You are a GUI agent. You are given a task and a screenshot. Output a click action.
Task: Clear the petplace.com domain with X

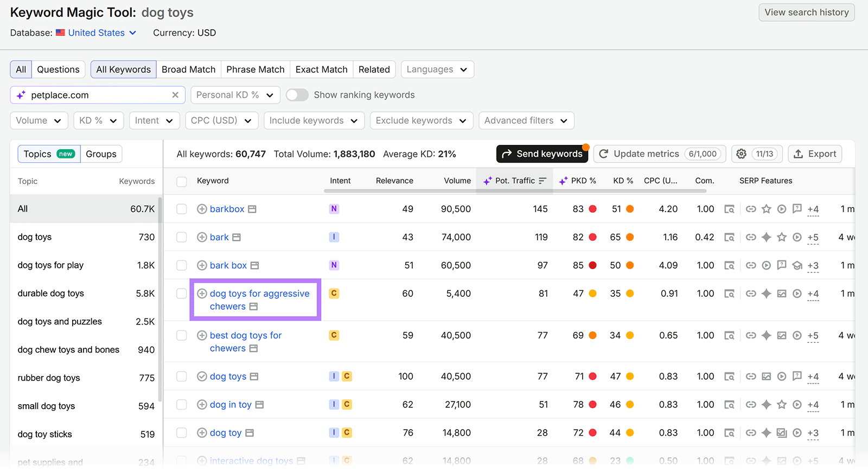[x=175, y=95]
